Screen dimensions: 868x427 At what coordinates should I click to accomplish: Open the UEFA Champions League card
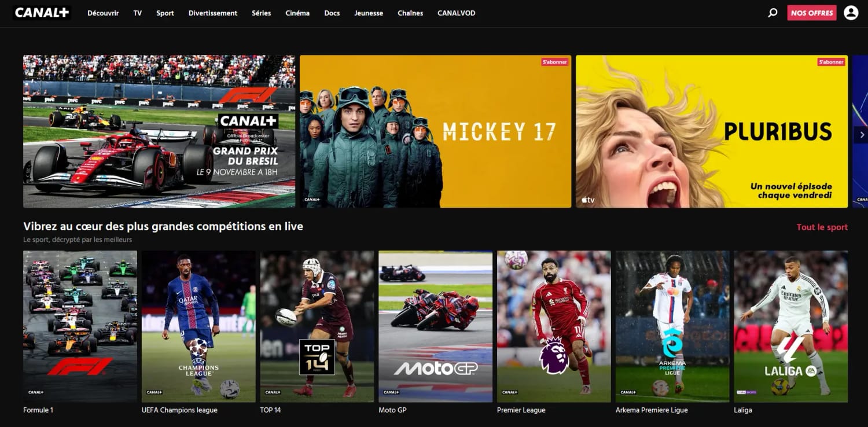198,326
